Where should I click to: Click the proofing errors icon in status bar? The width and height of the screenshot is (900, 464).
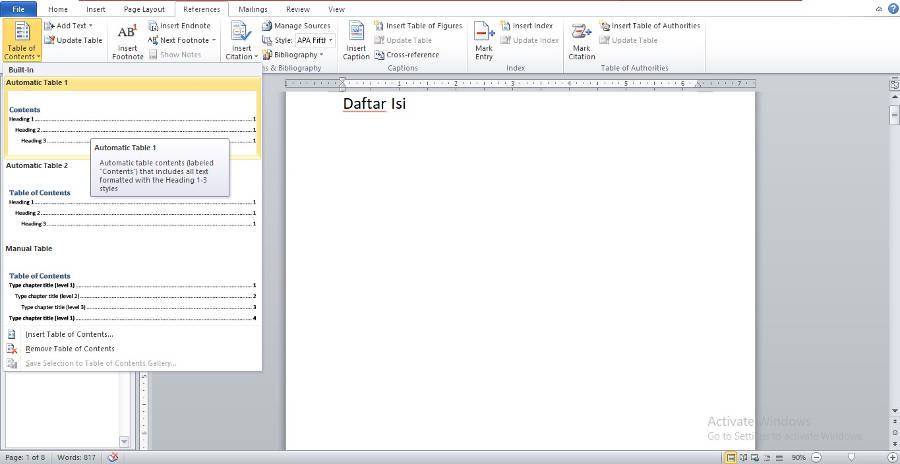[x=113, y=458]
